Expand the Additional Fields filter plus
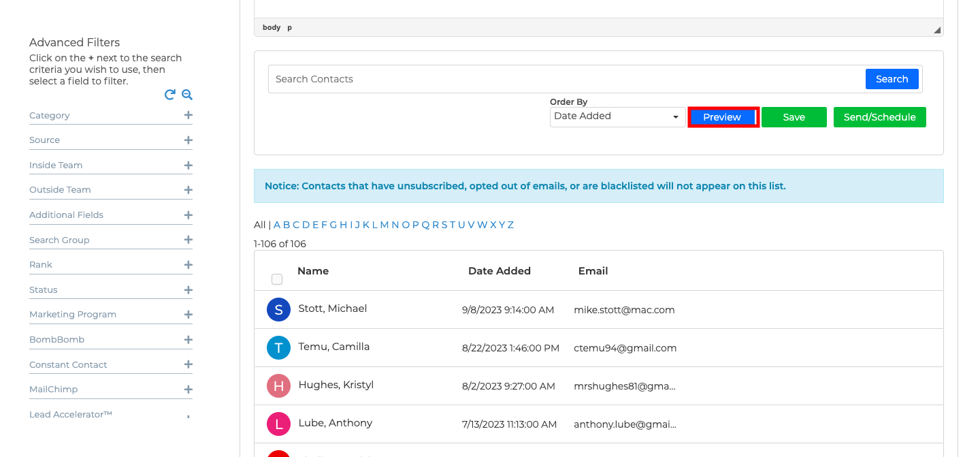The image size is (980, 457). (x=189, y=215)
